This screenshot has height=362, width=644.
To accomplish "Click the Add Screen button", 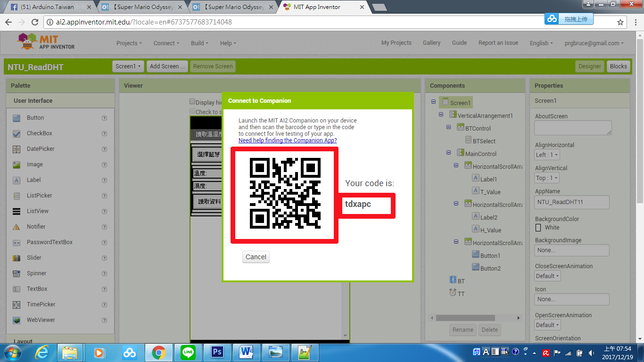I will pos(167,66).
